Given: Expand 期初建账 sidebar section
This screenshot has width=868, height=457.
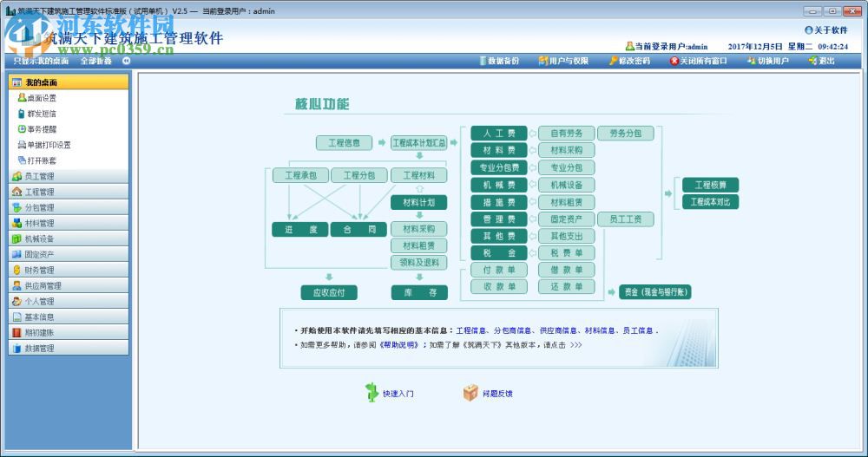Looking at the screenshot, I should (69, 332).
